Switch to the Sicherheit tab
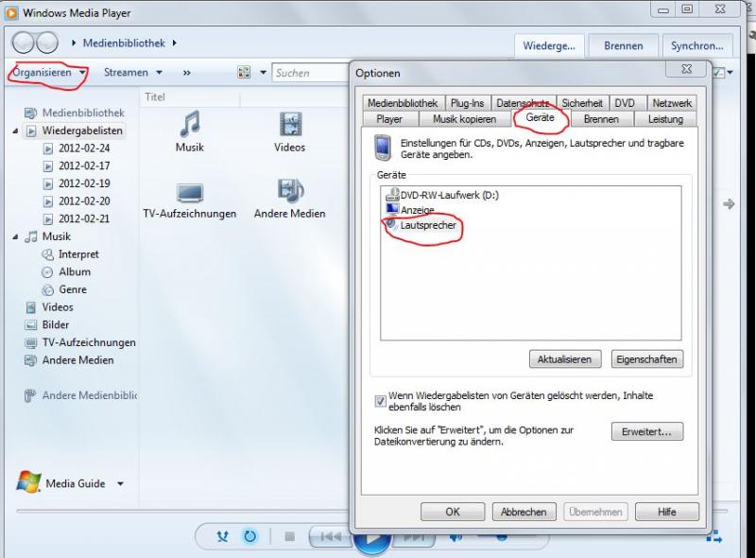This screenshot has width=756, height=558. coord(582,103)
